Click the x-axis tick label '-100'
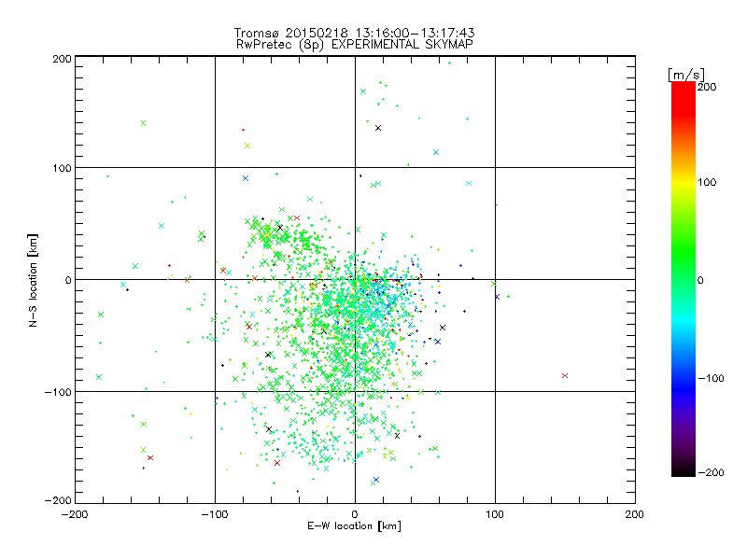 coord(215,514)
